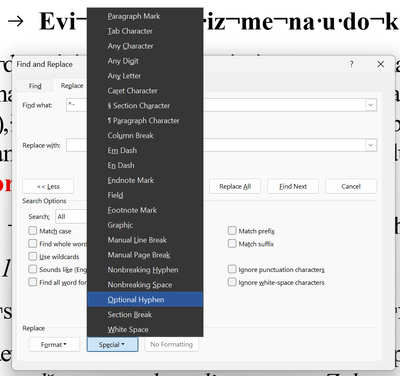Pick Column Break from Special list

[145, 136]
